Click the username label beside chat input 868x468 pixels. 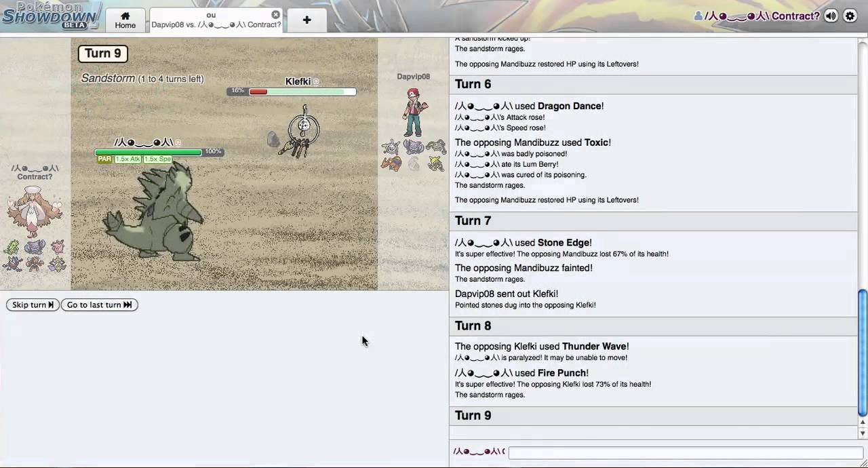[x=479, y=452]
